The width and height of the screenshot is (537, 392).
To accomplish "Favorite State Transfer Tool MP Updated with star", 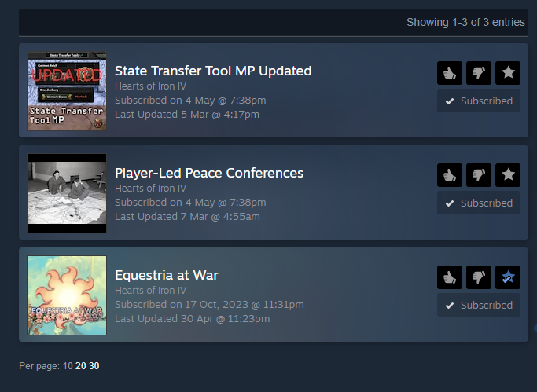I will tap(508, 73).
